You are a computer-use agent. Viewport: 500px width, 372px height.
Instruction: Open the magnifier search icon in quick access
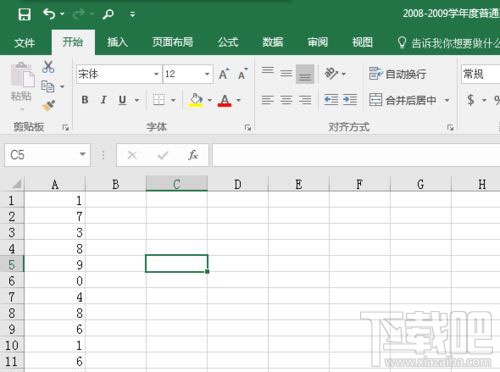pyautogui.click(x=108, y=14)
